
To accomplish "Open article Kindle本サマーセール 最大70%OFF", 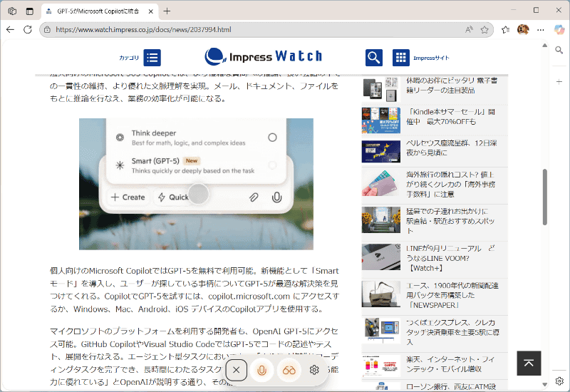I will click(x=450, y=117).
